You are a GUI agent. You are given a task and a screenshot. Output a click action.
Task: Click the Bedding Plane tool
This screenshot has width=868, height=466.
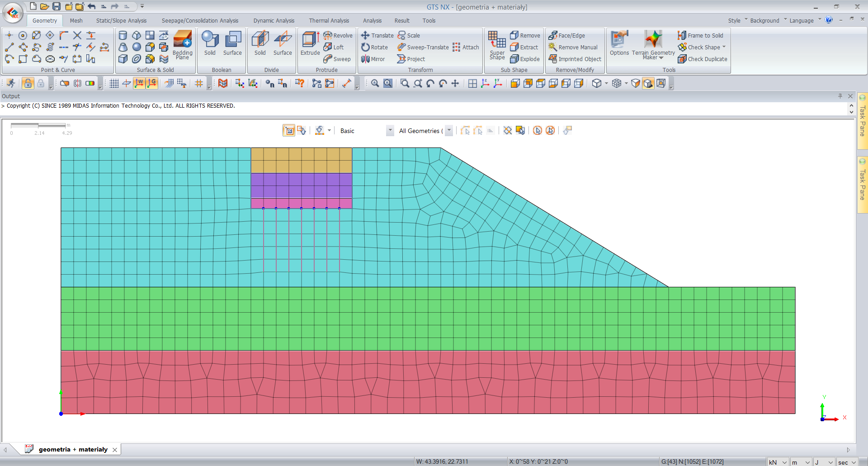click(x=183, y=45)
